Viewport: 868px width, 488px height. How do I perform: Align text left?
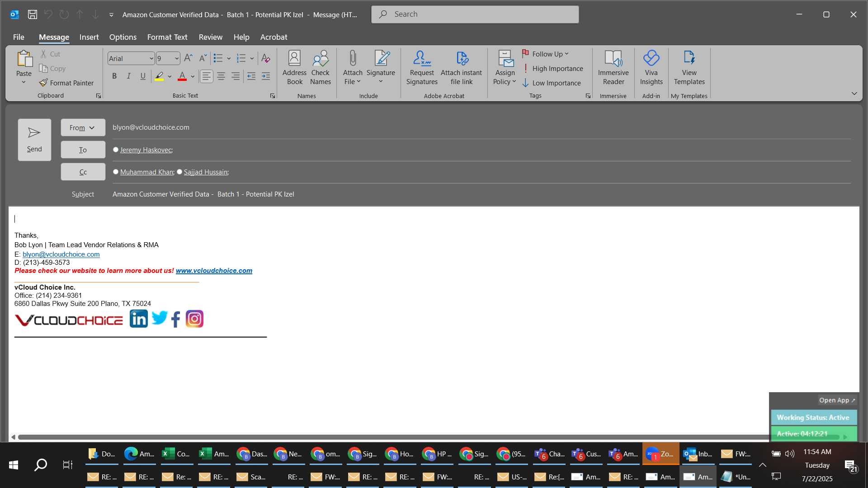pos(206,76)
